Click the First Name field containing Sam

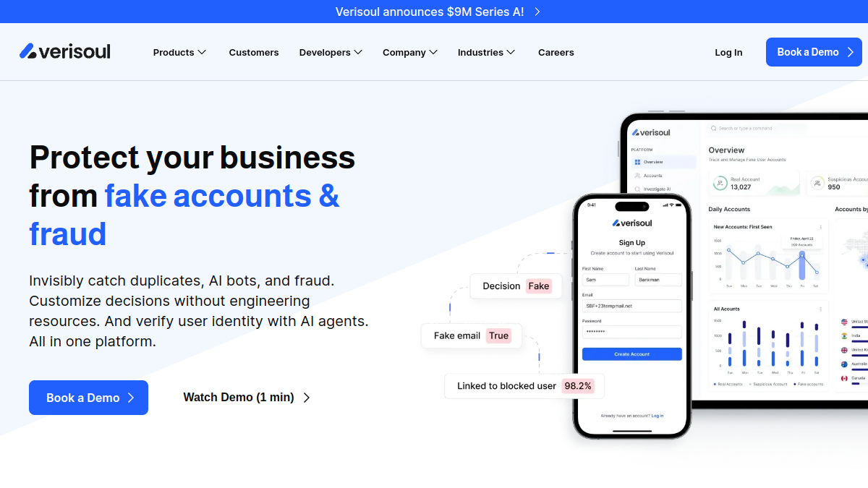[605, 280]
